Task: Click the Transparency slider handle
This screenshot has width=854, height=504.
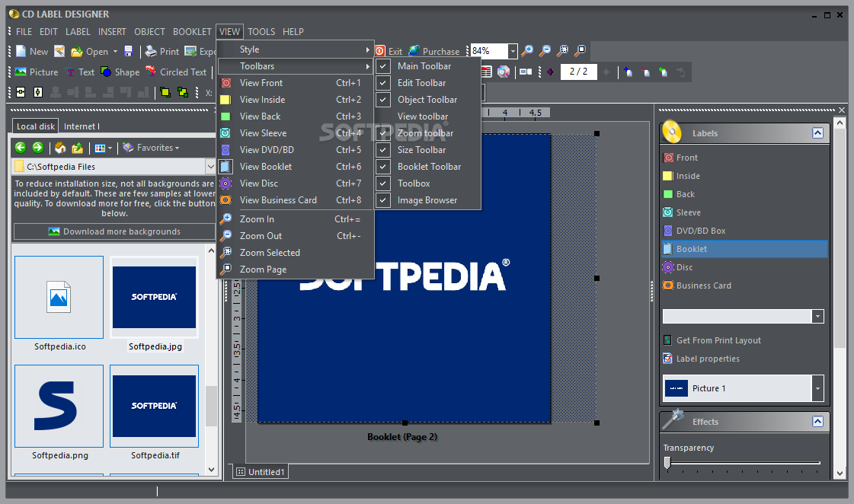Action: (x=667, y=463)
